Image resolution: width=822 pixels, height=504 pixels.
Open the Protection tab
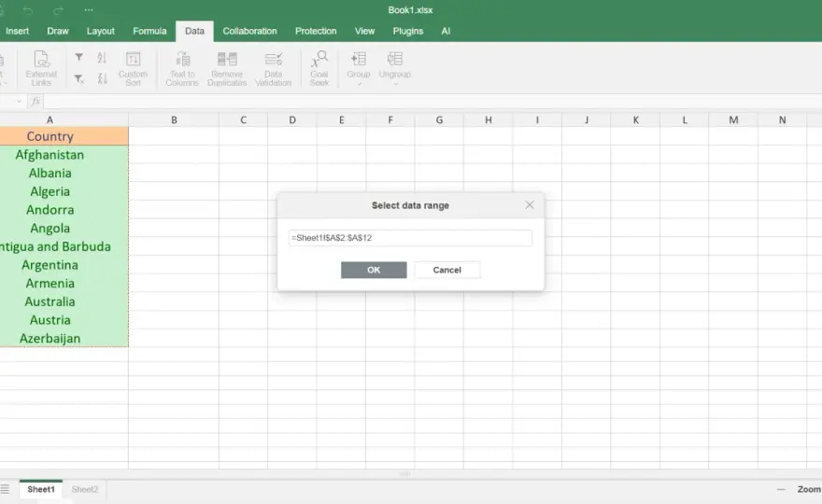316,31
